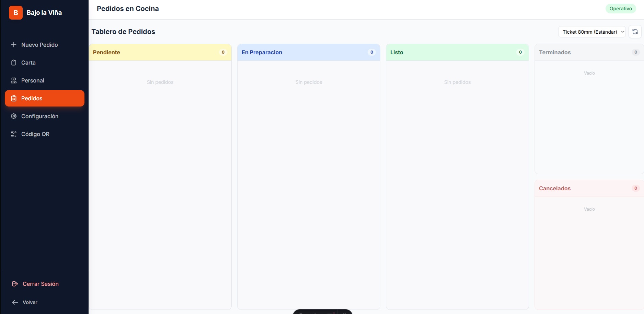Select Personal in the sidebar navigation
Screen dimensions: 644x314
[x=32, y=80]
